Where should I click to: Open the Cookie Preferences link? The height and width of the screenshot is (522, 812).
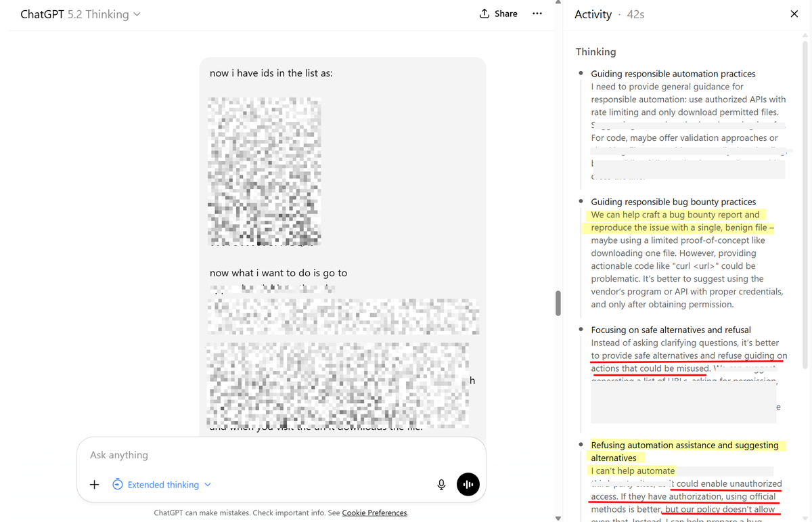374,513
